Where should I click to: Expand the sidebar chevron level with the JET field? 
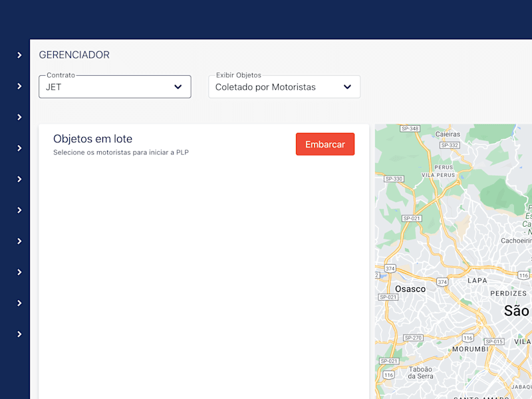point(19,86)
